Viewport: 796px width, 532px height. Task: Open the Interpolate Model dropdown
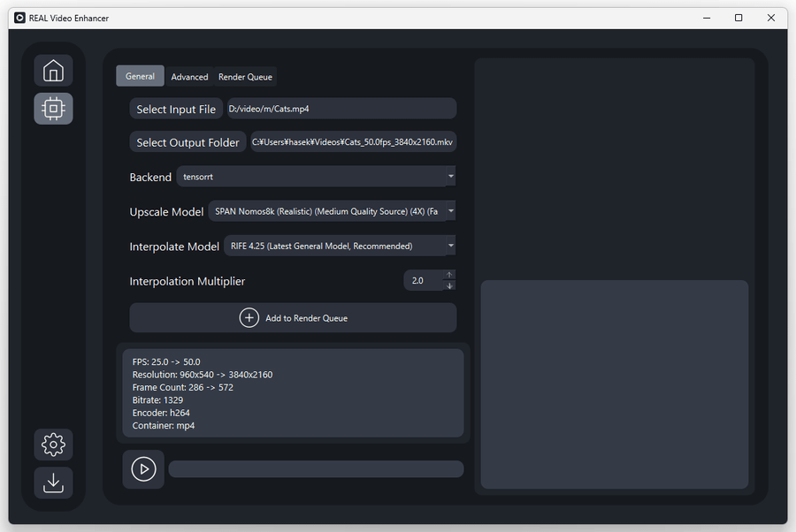pos(340,246)
